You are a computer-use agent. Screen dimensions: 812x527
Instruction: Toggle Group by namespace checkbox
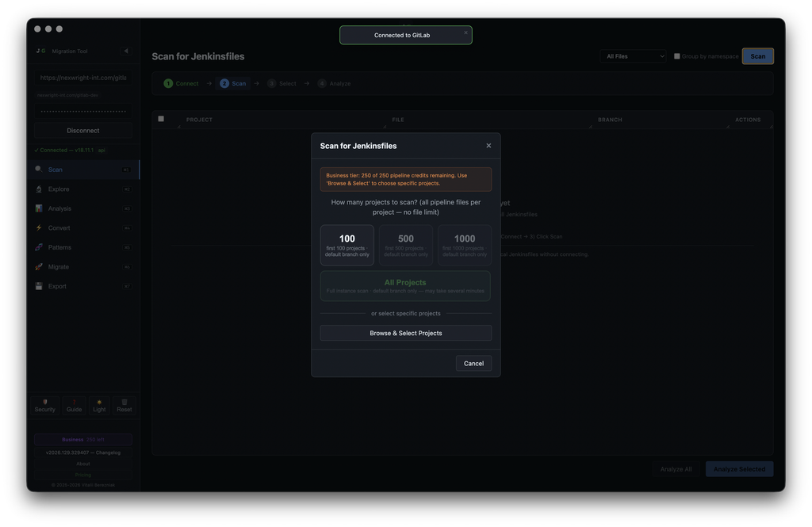click(x=677, y=56)
